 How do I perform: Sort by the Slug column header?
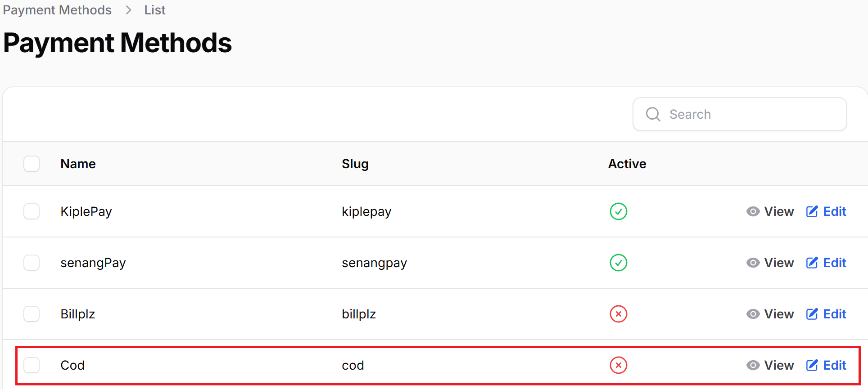355,164
